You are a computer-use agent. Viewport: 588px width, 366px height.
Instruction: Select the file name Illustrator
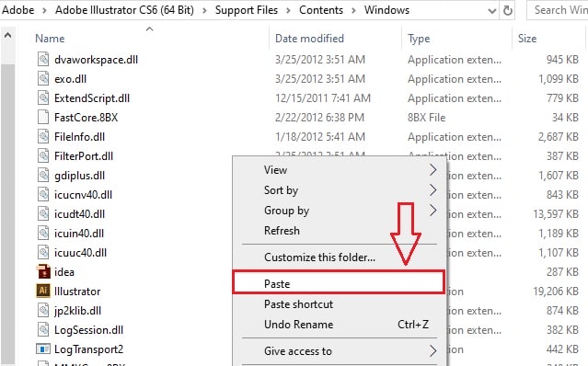pyautogui.click(x=77, y=292)
